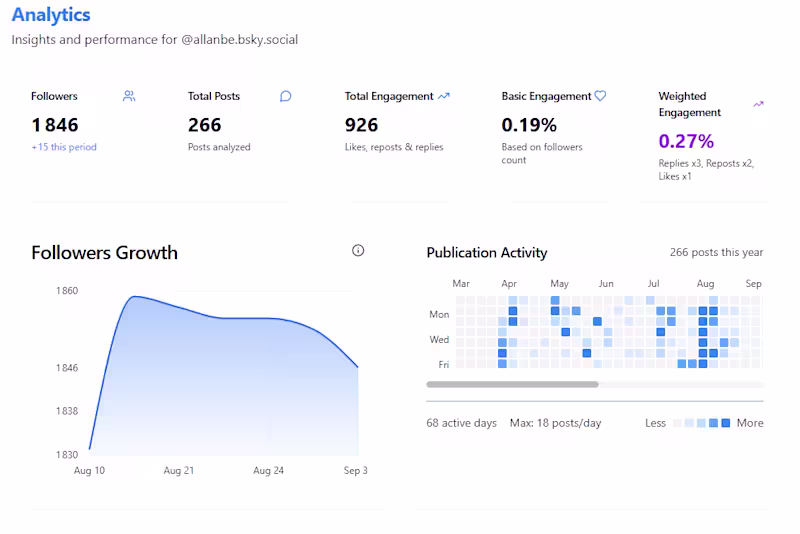The image size is (800, 534).
Task: Click the lightest legend swatch beside Less
Action: click(x=677, y=423)
